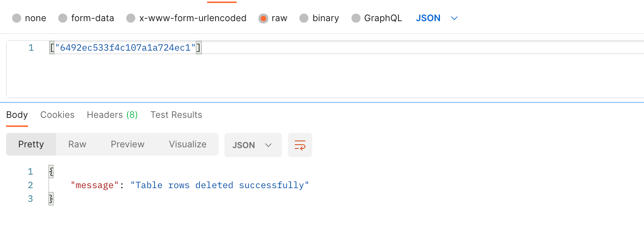Set request body to none
The width and height of the screenshot is (644, 238).
pyautogui.click(x=29, y=18)
